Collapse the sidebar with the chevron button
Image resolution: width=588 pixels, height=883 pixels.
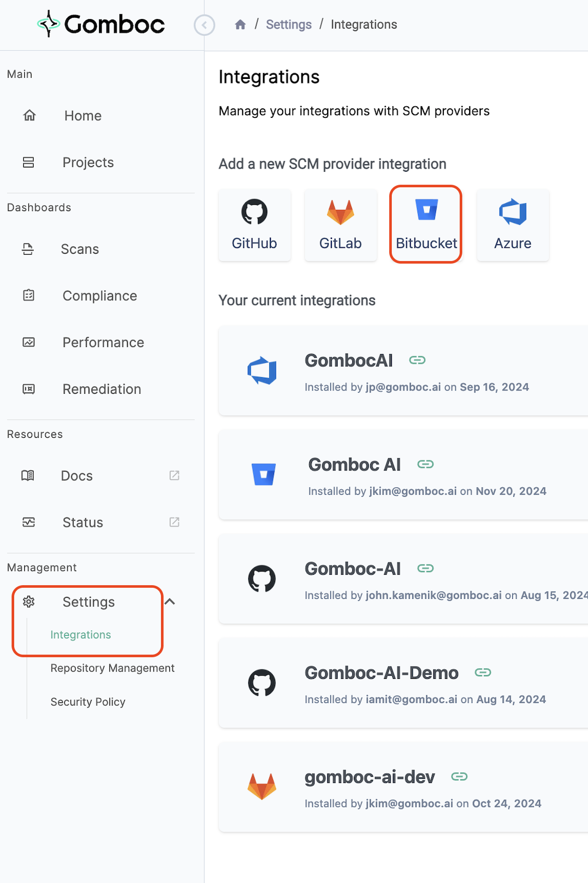coord(204,25)
